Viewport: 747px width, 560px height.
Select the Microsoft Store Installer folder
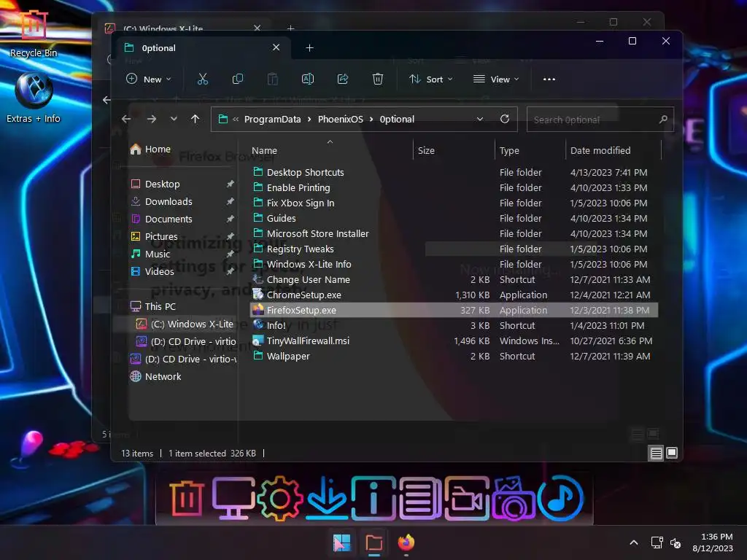(x=454, y=234)
